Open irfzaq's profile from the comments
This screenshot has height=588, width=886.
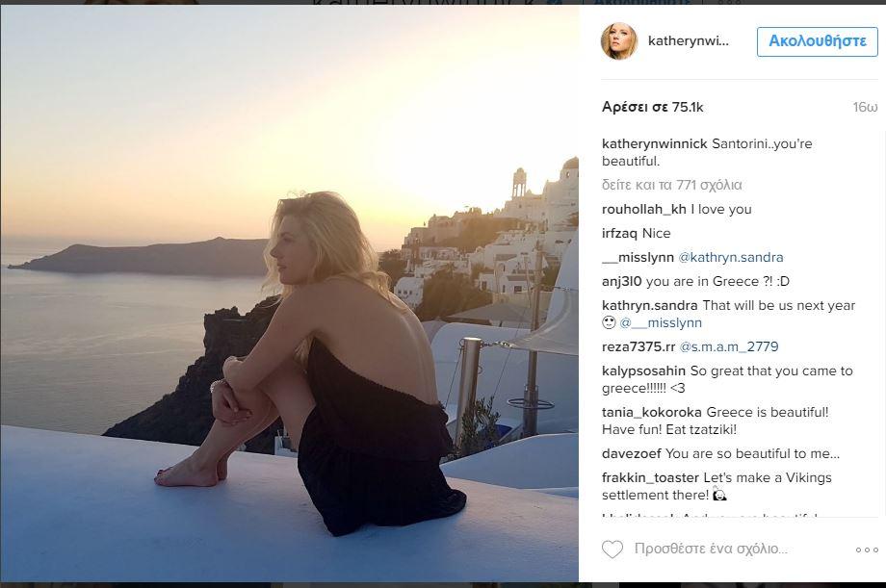pos(621,233)
